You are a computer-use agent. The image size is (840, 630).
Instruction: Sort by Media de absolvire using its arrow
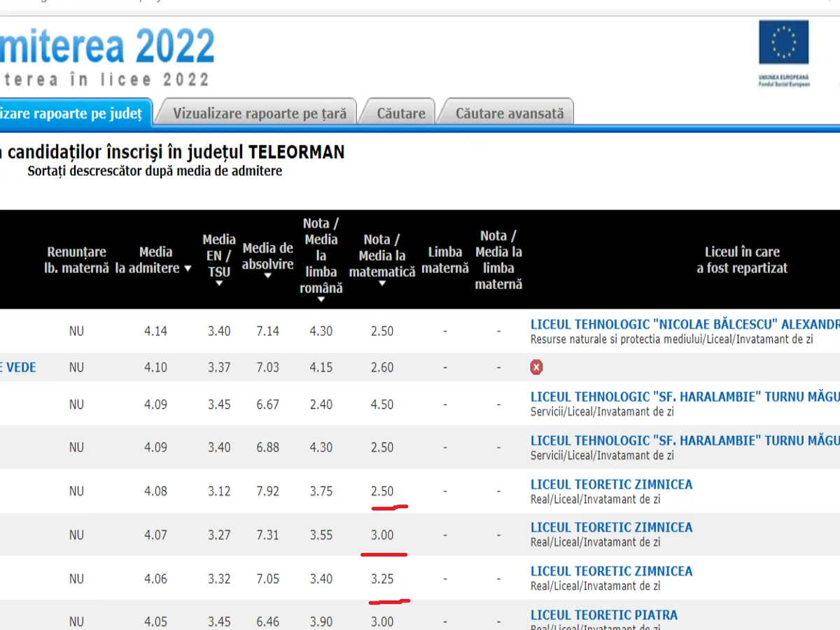pyautogui.click(x=267, y=276)
